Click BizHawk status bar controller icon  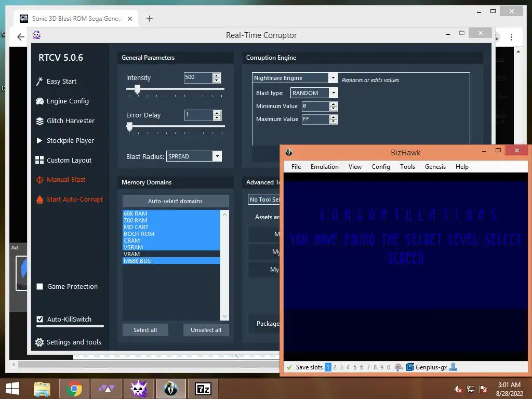point(399,367)
